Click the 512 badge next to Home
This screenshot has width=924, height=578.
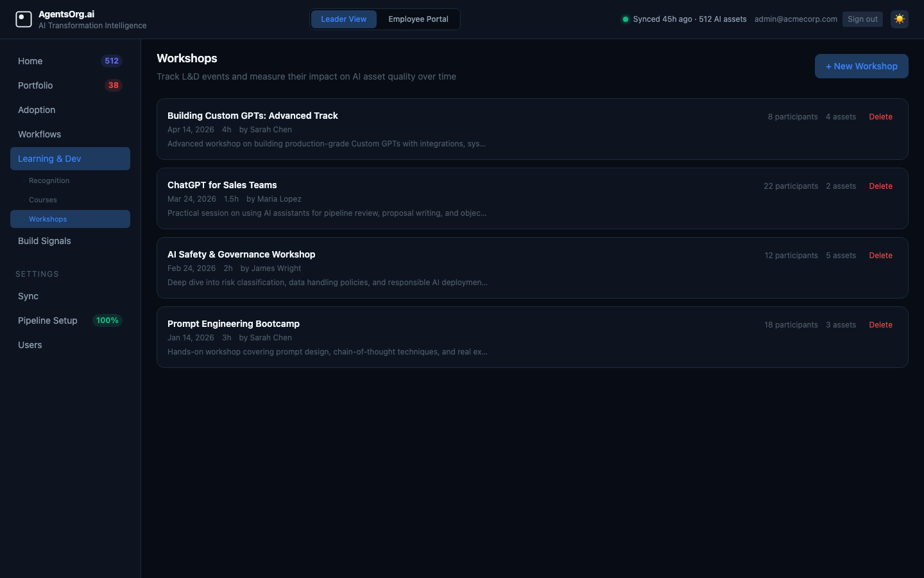112,61
